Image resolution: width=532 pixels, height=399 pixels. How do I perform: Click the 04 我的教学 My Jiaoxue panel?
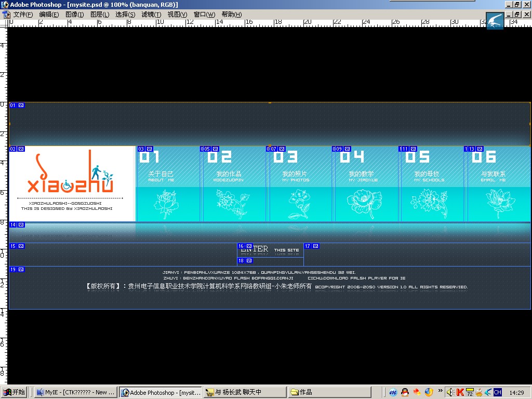pos(366,184)
